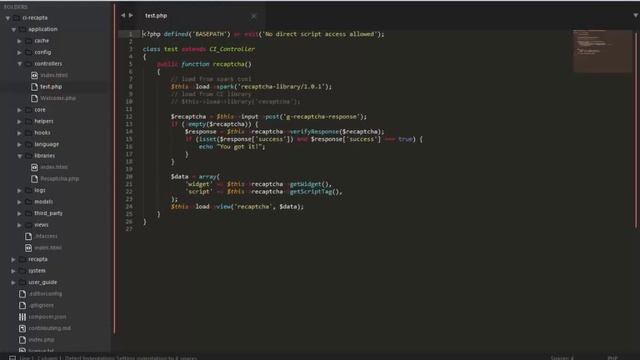
Task: Click the Welcome.php file icon
Action: point(34,98)
